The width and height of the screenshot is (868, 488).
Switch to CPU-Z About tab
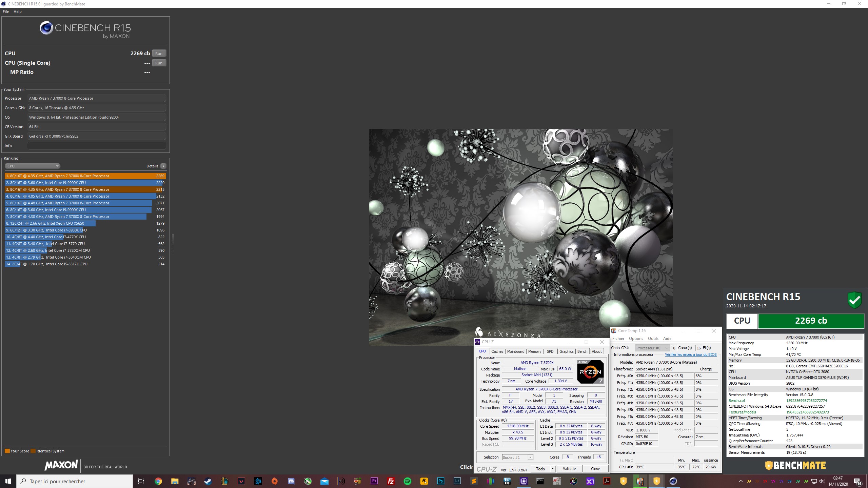point(597,351)
